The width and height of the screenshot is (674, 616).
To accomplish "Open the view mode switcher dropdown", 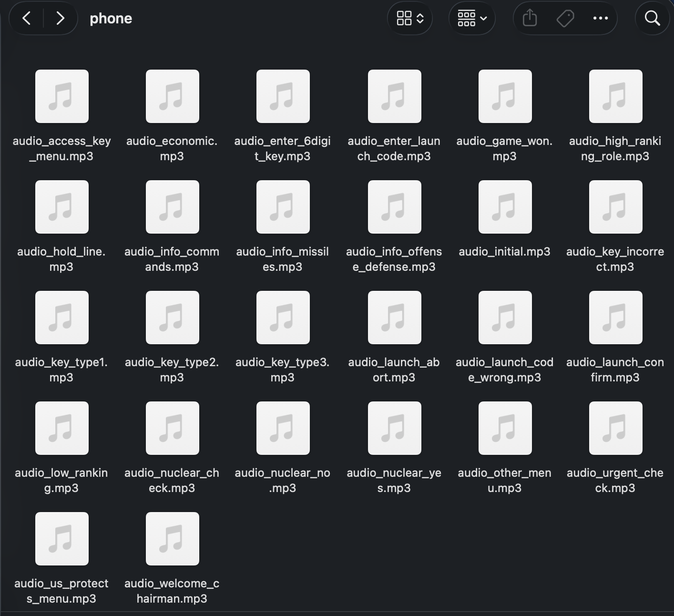I will click(x=410, y=19).
